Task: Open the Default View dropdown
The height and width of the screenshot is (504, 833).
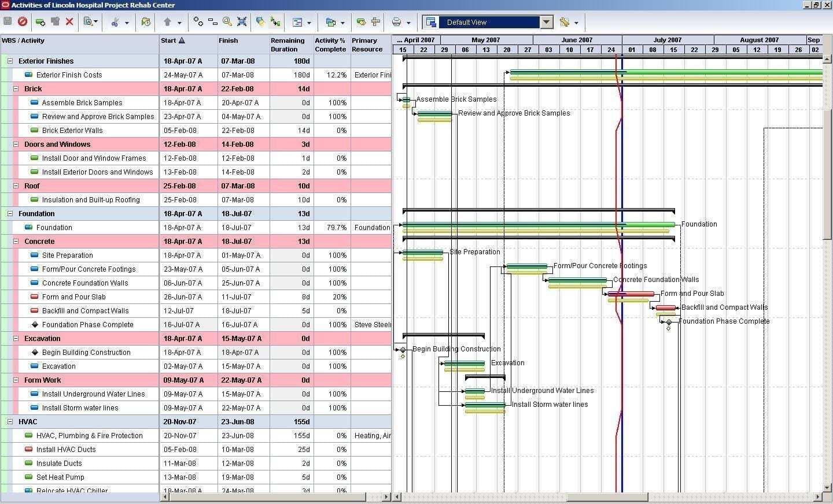Action: point(545,22)
